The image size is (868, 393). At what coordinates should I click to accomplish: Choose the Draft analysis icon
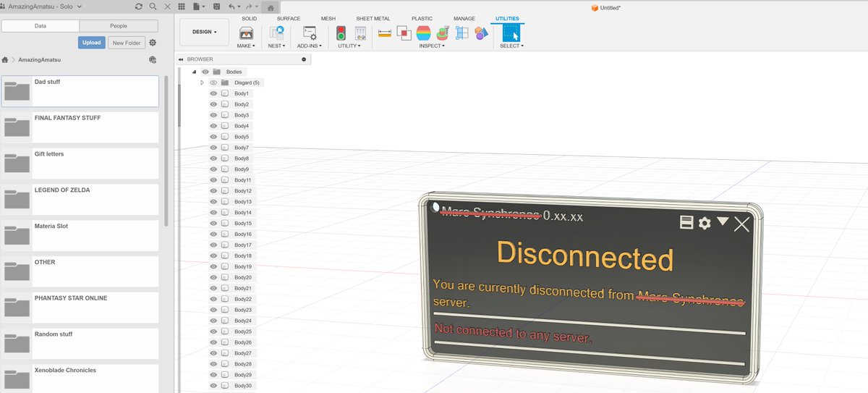click(x=443, y=33)
